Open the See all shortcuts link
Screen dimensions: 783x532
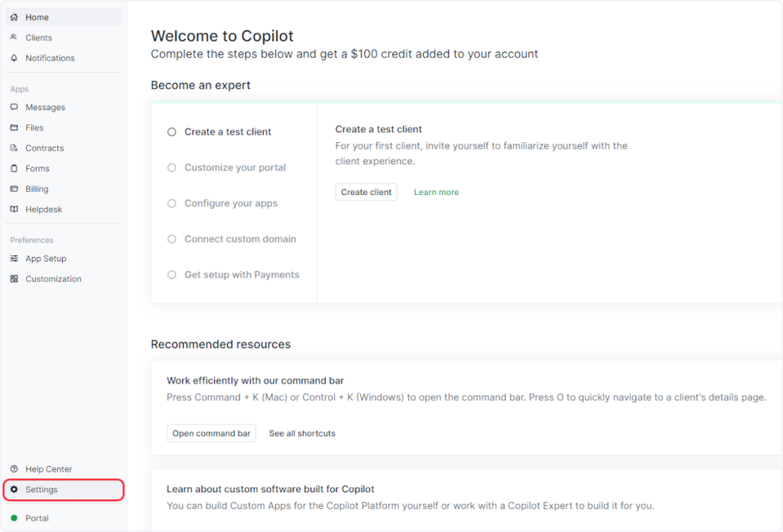point(302,433)
